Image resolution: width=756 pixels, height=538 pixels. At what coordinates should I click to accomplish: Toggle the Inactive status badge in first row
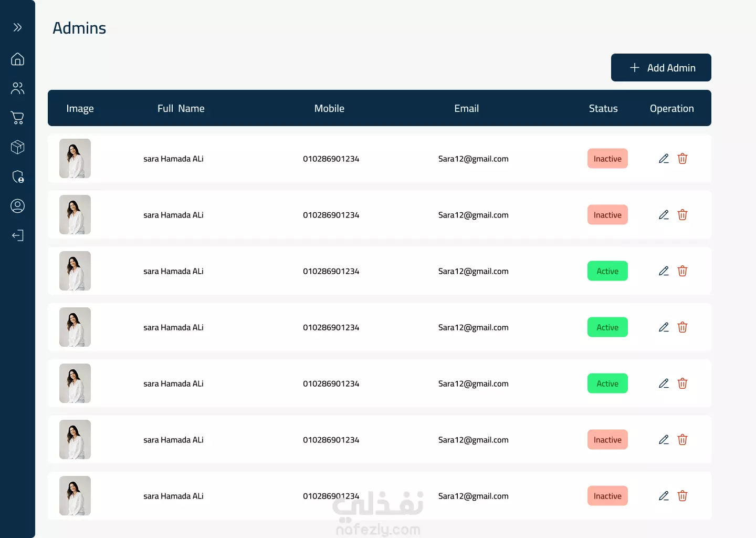607,159
